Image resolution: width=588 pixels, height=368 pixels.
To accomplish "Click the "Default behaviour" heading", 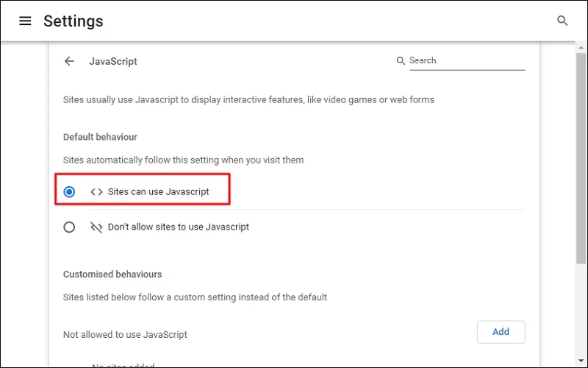I will coord(100,137).
